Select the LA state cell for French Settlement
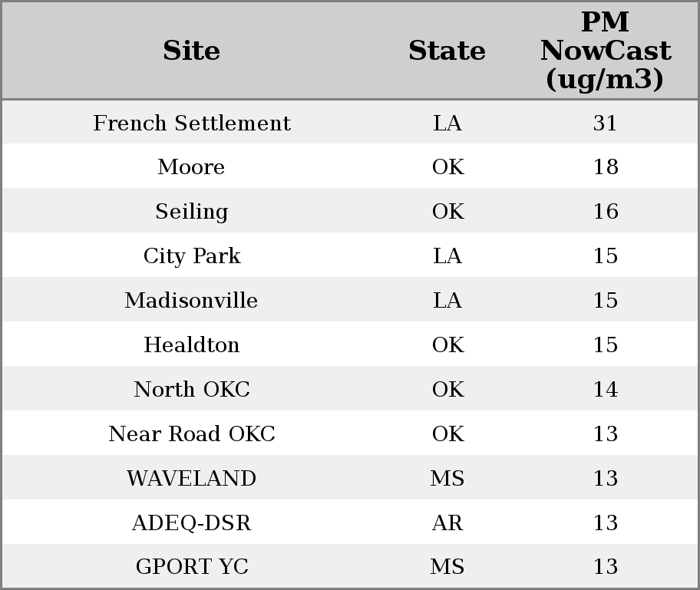The width and height of the screenshot is (700, 590). point(447,124)
